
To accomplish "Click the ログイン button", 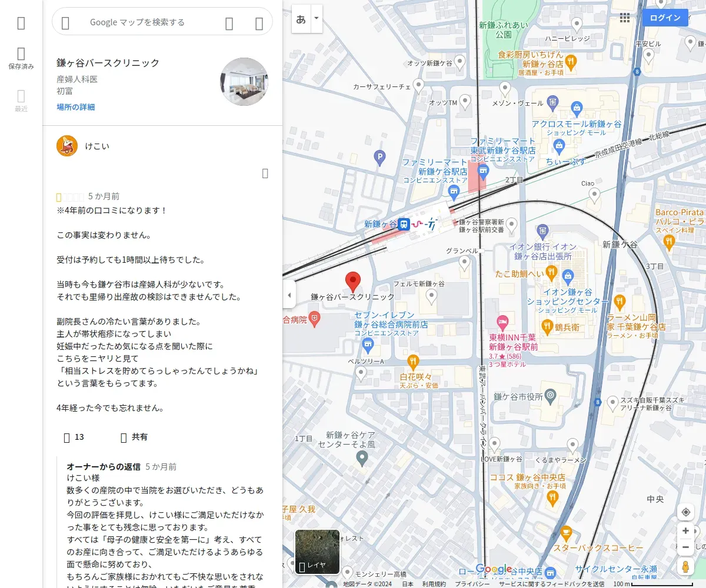I will (665, 18).
